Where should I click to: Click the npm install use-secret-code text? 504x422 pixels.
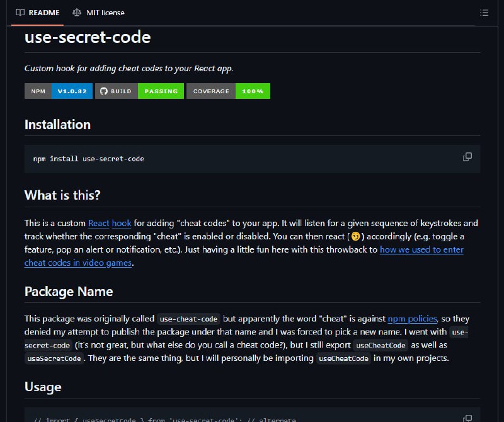pos(88,159)
